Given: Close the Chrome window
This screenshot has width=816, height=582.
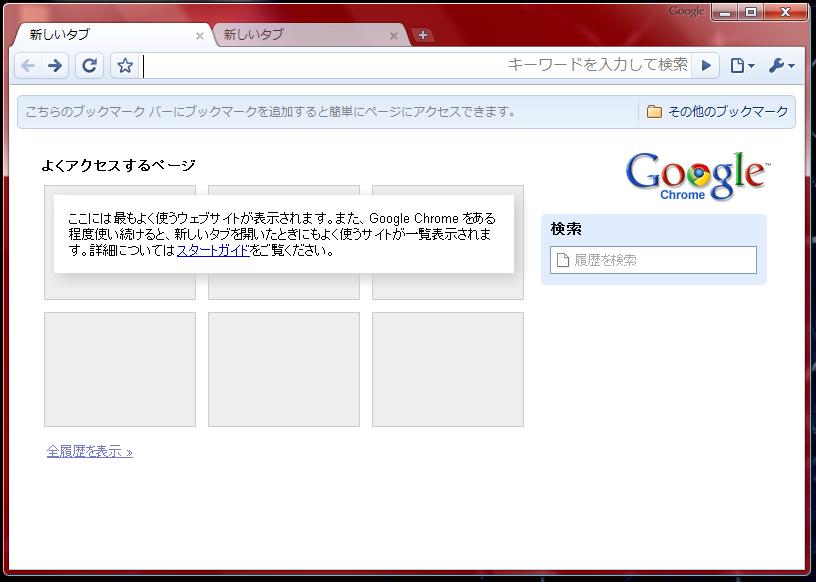Looking at the screenshot, I should (x=785, y=12).
